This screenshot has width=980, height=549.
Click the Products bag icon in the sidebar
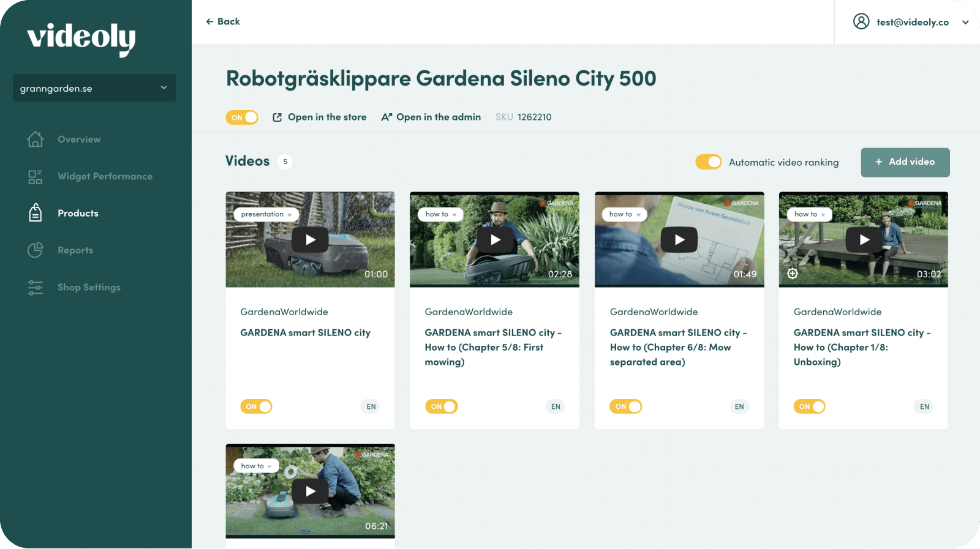pyautogui.click(x=36, y=213)
